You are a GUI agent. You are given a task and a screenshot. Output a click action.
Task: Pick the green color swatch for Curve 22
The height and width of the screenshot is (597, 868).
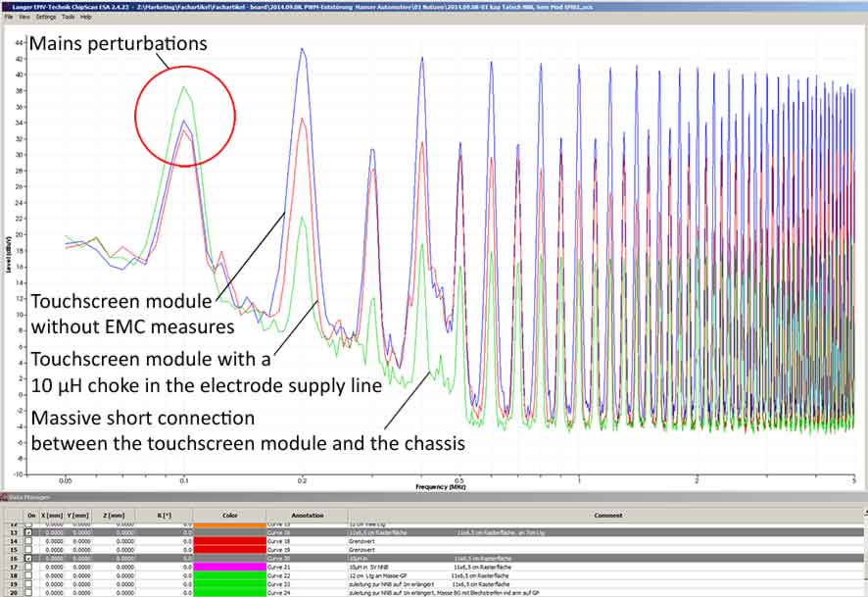coord(230,575)
